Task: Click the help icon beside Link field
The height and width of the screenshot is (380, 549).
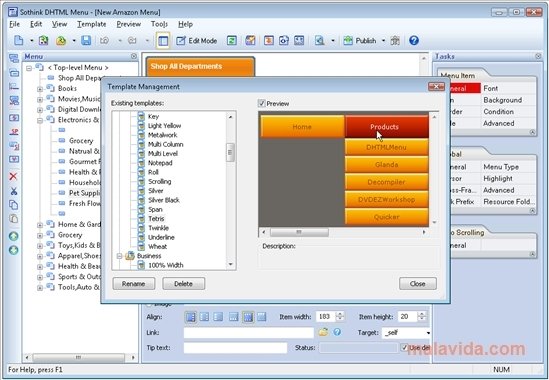Action: pyautogui.click(x=337, y=332)
